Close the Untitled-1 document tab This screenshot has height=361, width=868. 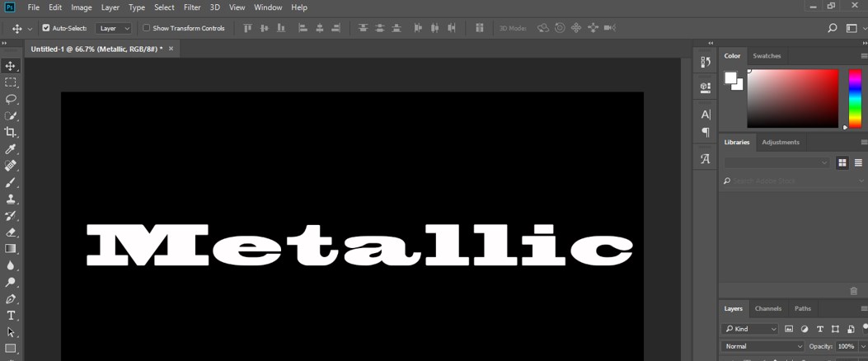tap(171, 49)
